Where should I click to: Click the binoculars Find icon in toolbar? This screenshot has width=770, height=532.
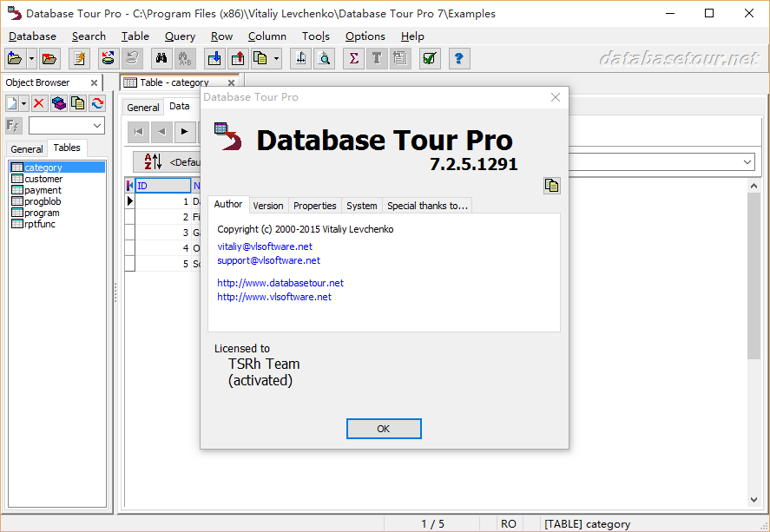coord(161,58)
